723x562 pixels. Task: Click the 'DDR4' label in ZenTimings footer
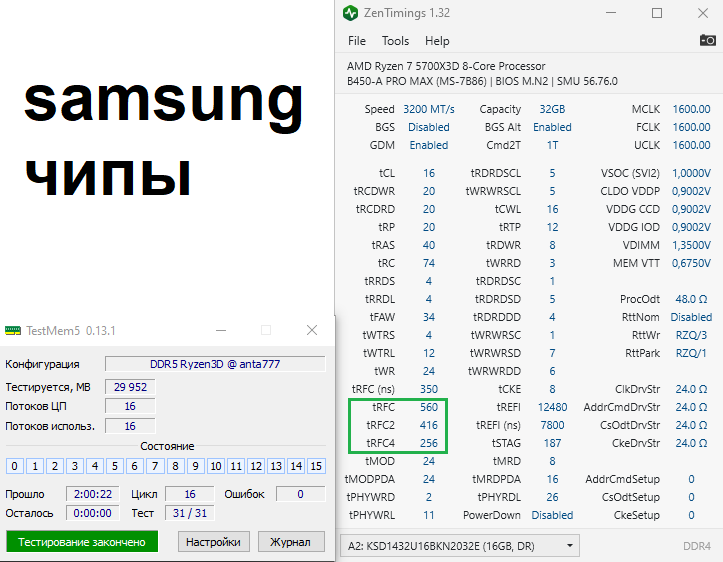point(697,546)
